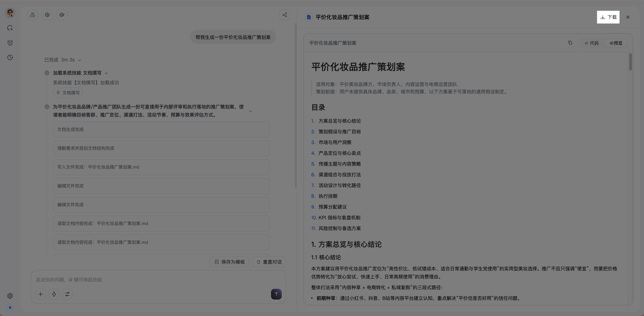Collapse the task step chevron beside 推广策划案 description
The width and height of the screenshot is (644, 316).
point(250,111)
